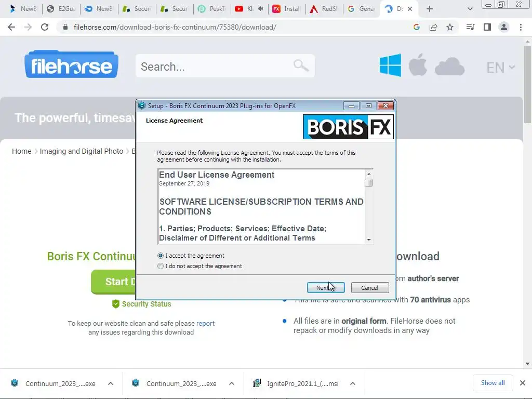
Task: Click the Boris FX logo in dialog
Action: (348, 127)
